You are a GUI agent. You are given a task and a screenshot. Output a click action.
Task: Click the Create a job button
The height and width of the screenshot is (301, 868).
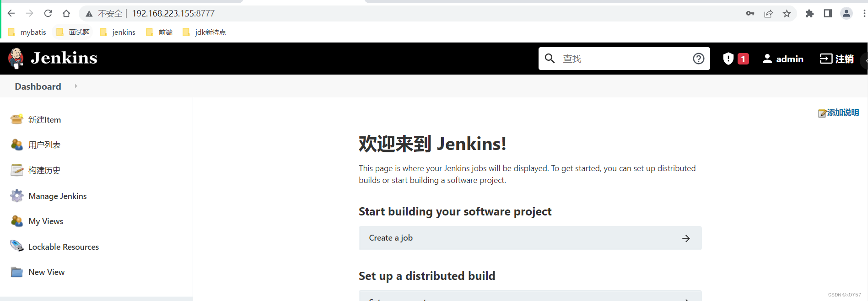point(530,238)
